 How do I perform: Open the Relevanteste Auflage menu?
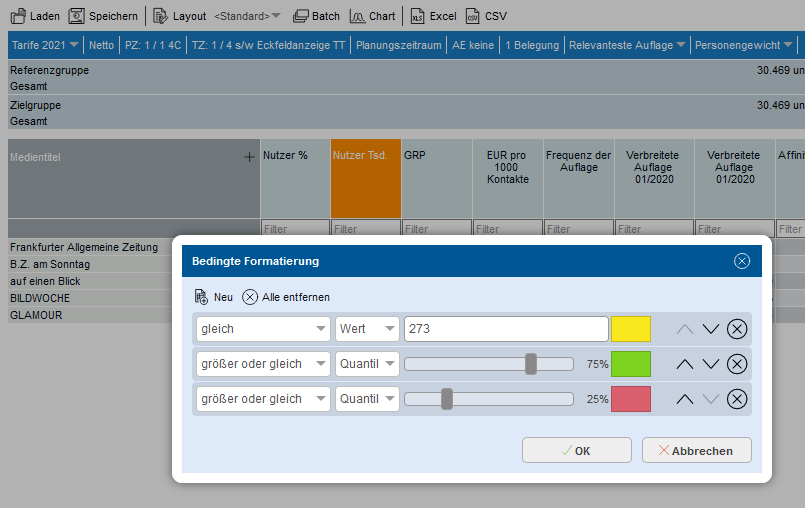coord(626,45)
